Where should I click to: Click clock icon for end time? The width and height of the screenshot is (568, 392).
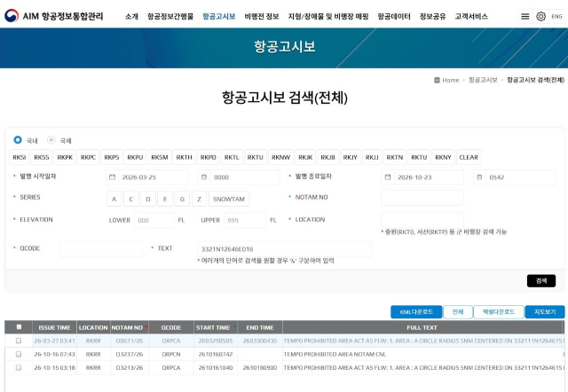pyautogui.click(x=479, y=177)
